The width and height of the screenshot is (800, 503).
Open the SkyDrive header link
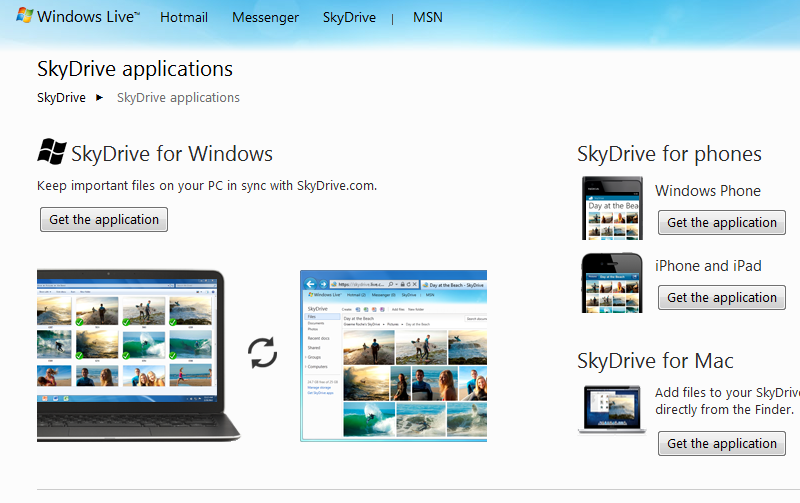[x=349, y=17]
